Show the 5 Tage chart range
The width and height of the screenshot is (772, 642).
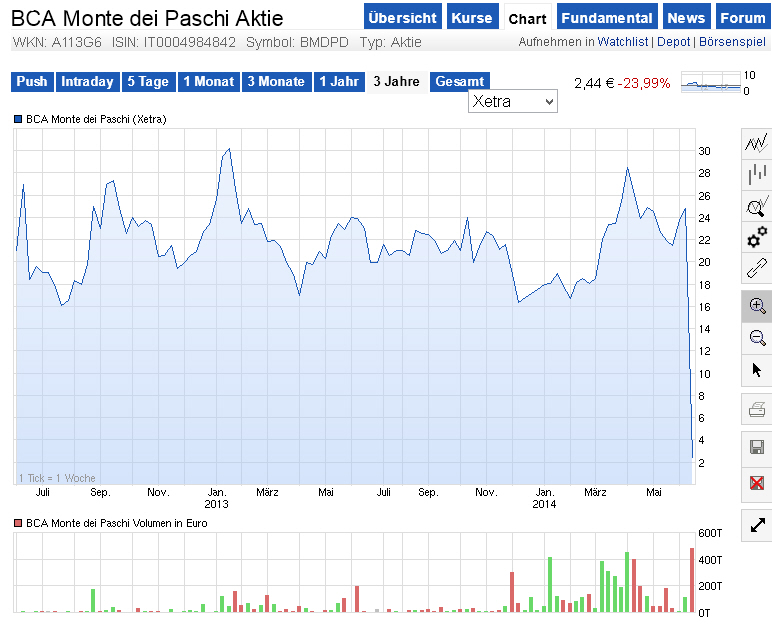pos(148,82)
